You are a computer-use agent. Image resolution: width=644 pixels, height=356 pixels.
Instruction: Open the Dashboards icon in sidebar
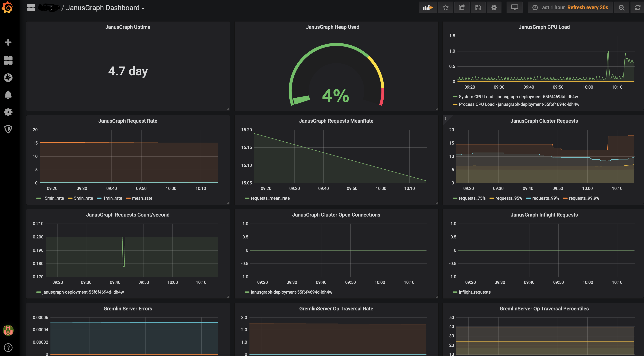8,60
